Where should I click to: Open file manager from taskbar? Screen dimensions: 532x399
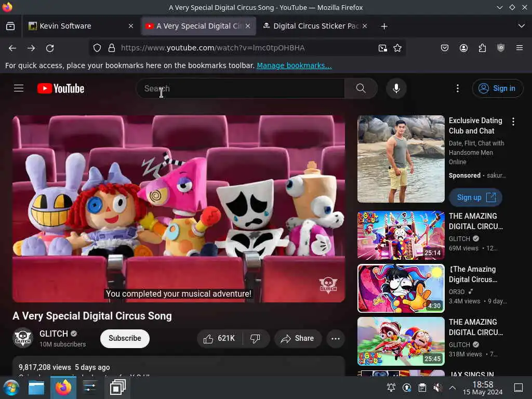tap(36, 388)
